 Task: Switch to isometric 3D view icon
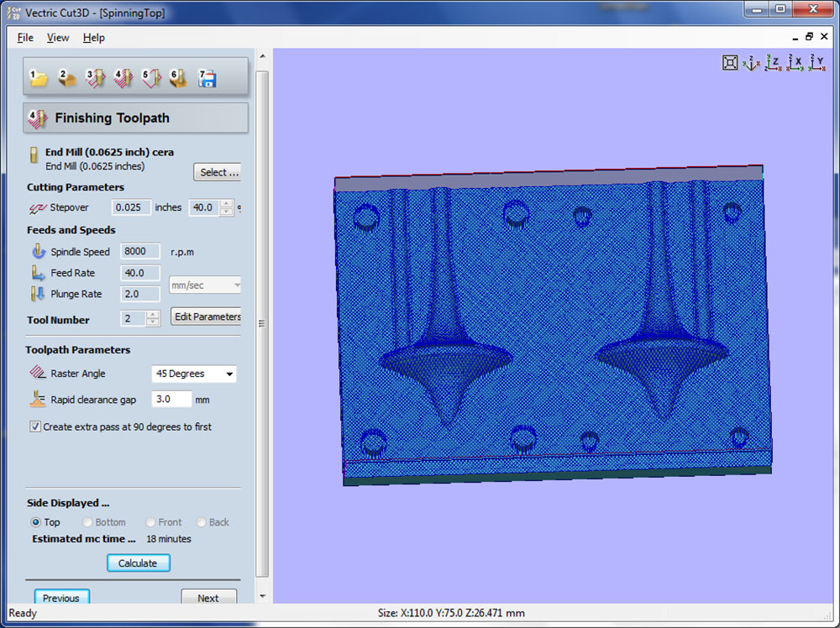751,63
